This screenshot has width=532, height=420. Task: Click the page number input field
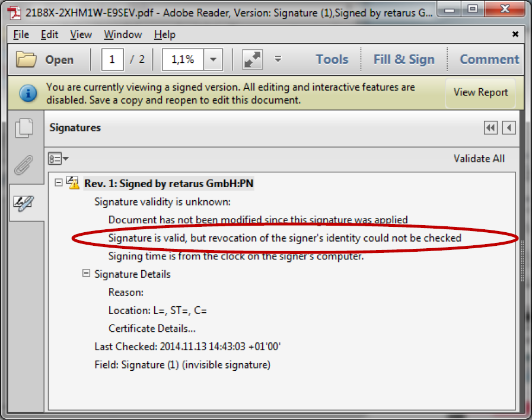[x=113, y=59]
